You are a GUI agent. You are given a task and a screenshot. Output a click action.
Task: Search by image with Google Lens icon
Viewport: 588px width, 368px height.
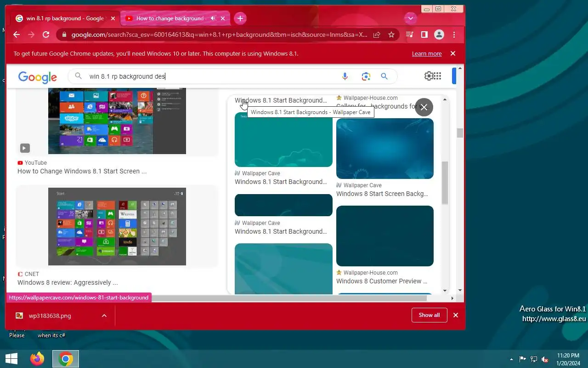click(x=366, y=76)
